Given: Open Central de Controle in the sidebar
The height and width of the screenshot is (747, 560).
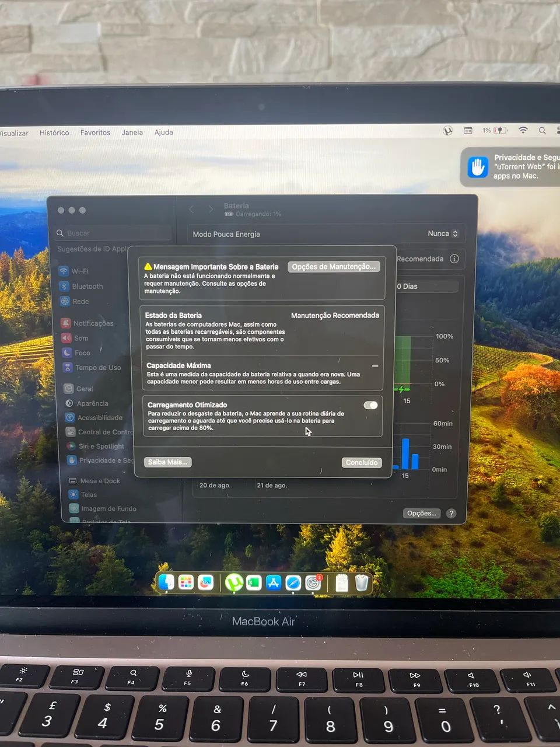Looking at the screenshot, I should click(99, 432).
